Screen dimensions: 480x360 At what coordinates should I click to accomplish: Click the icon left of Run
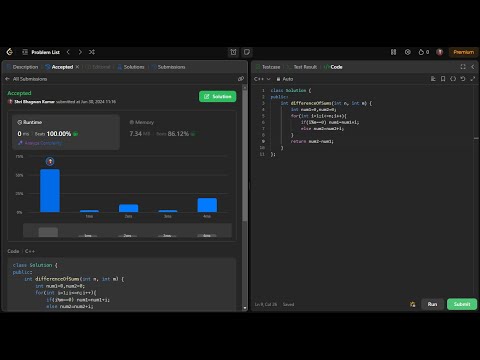(413, 304)
